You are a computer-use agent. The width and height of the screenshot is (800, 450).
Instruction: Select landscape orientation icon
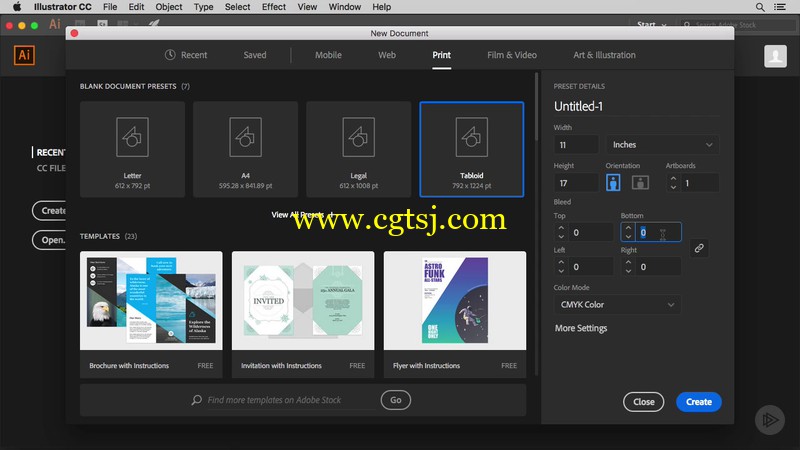coord(640,182)
